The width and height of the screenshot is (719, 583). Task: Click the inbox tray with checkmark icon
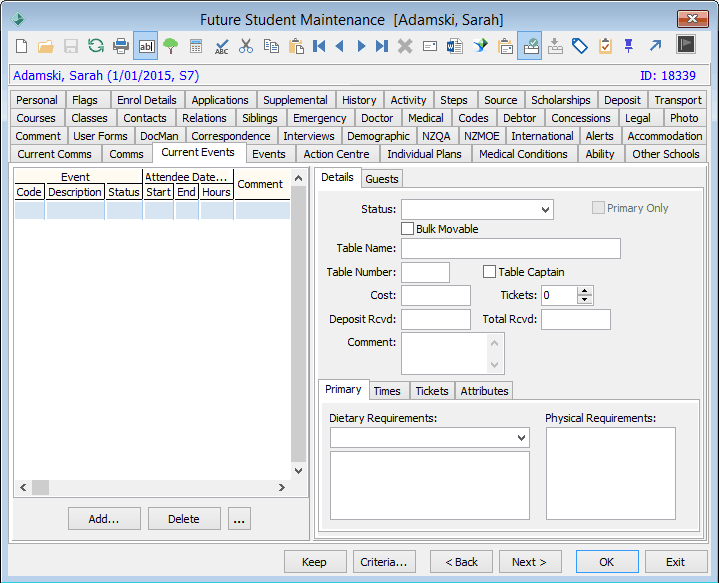(x=530, y=46)
